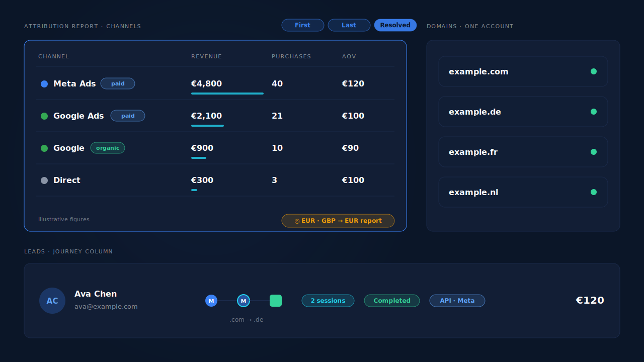Click the Illustrative figures note
This screenshot has width=644, height=362.
[64, 219]
